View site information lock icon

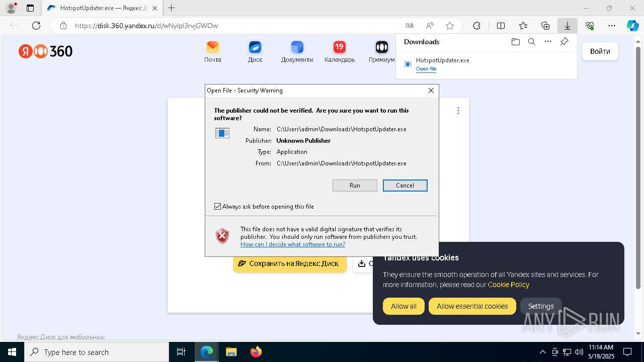(x=63, y=26)
